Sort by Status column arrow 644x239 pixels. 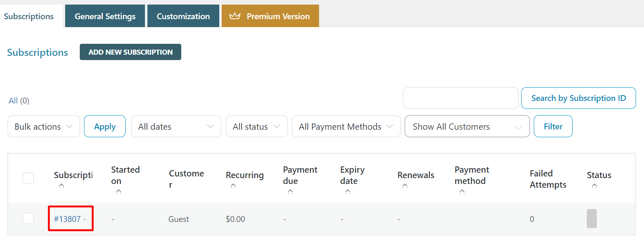pyautogui.click(x=594, y=186)
